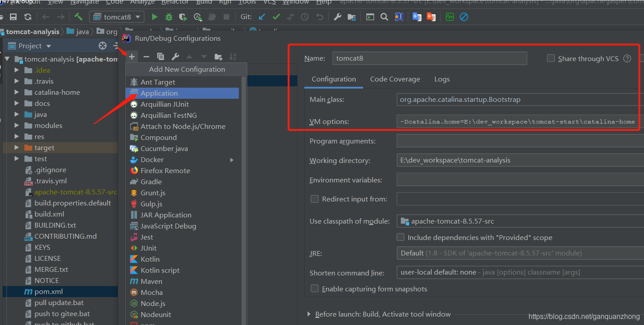Expand the java folder in tree

pyautogui.click(x=16, y=114)
